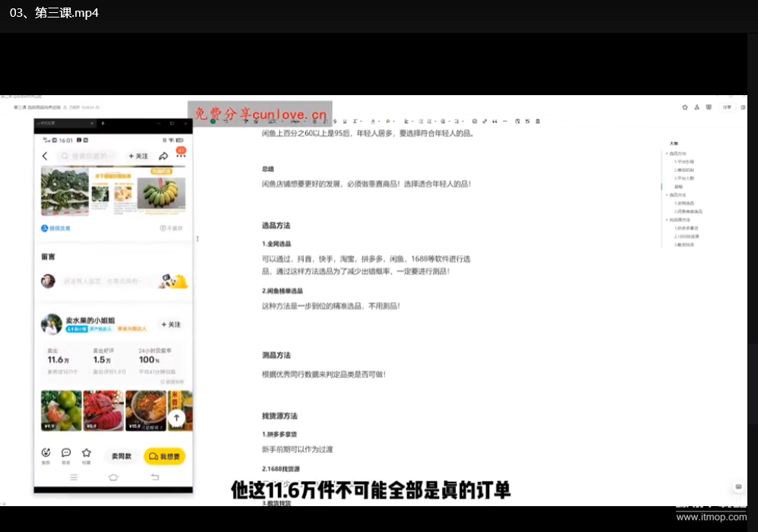Go back using the phone's back arrow
This screenshot has height=532, width=758.
tap(45, 156)
